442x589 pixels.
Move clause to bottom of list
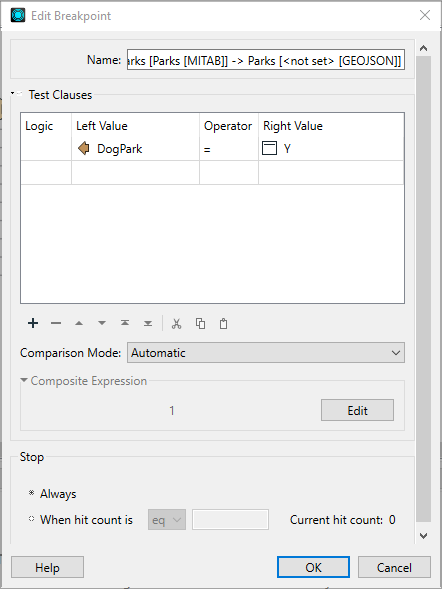pos(148,323)
